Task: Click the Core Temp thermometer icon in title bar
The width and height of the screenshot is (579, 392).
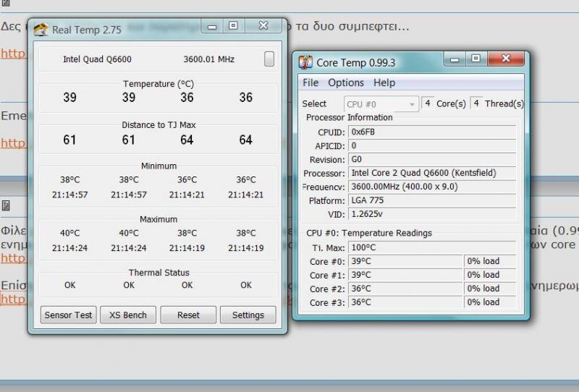Action: 305,62
